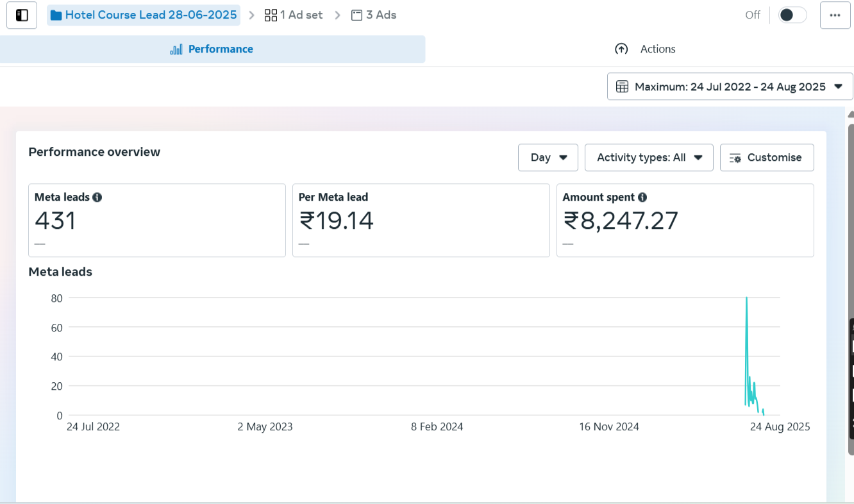Toggle the campaign on/off switch
This screenshot has height=504, width=854.
pos(792,15)
